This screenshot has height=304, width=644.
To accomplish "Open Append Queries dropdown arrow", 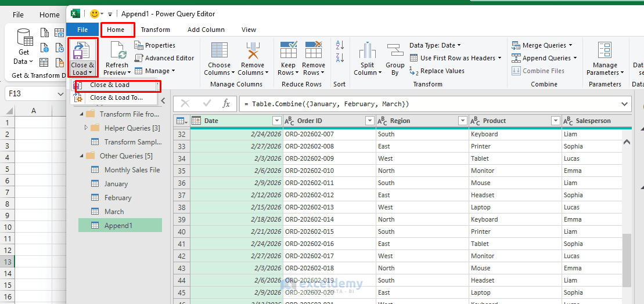I will click(x=575, y=58).
